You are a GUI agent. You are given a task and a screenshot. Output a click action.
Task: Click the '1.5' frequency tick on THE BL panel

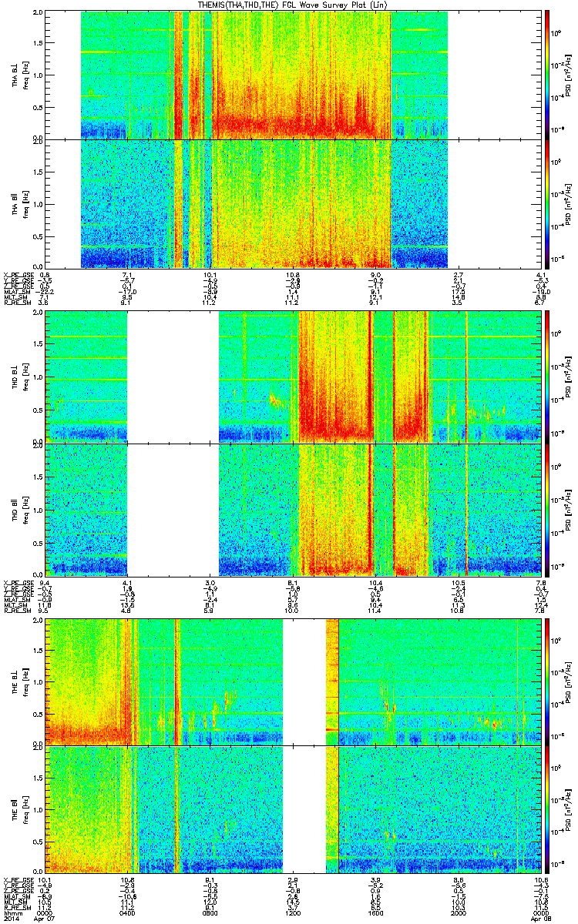coord(38,651)
